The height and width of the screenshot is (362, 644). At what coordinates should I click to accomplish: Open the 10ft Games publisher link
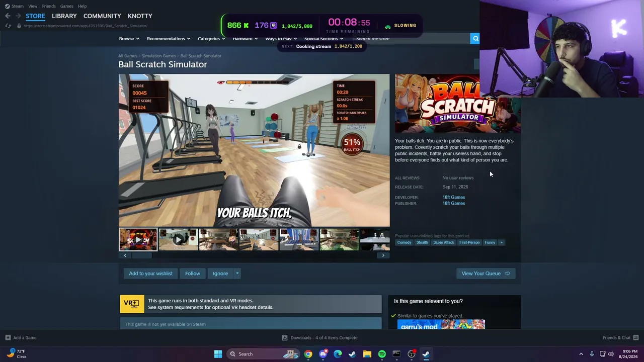tap(454, 204)
